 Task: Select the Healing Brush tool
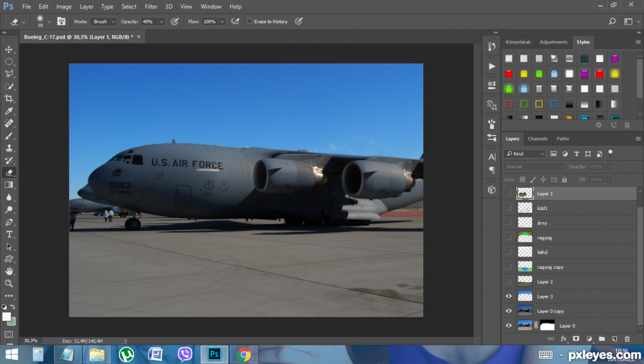9,124
